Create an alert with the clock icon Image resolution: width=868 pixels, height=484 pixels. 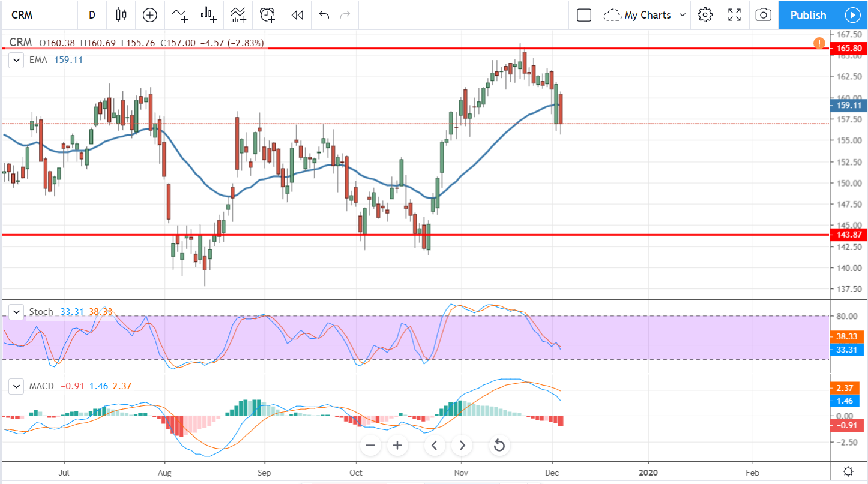(268, 15)
